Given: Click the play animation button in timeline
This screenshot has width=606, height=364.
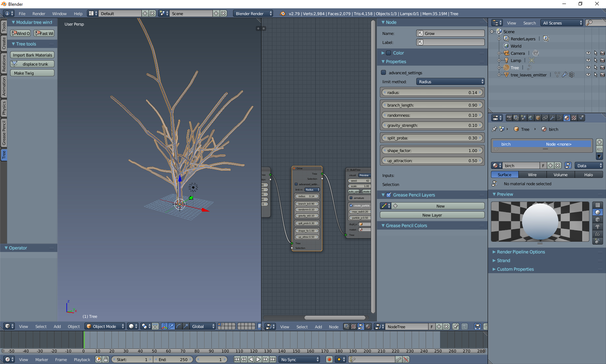Looking at the screenshot, I should (x=258, y=359).
